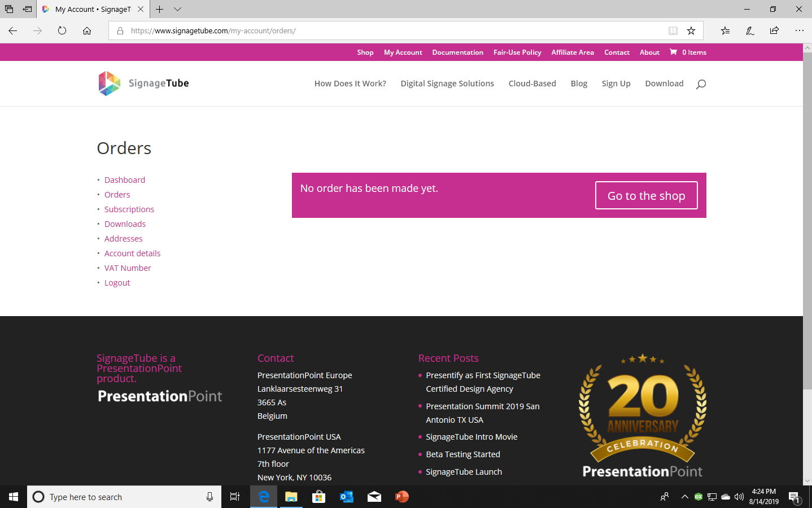Image resolution: width=812 pixels, height=508 pixels.
Task: Add page to favorites star
Action: pyautogui.click(x=691, y=30)
